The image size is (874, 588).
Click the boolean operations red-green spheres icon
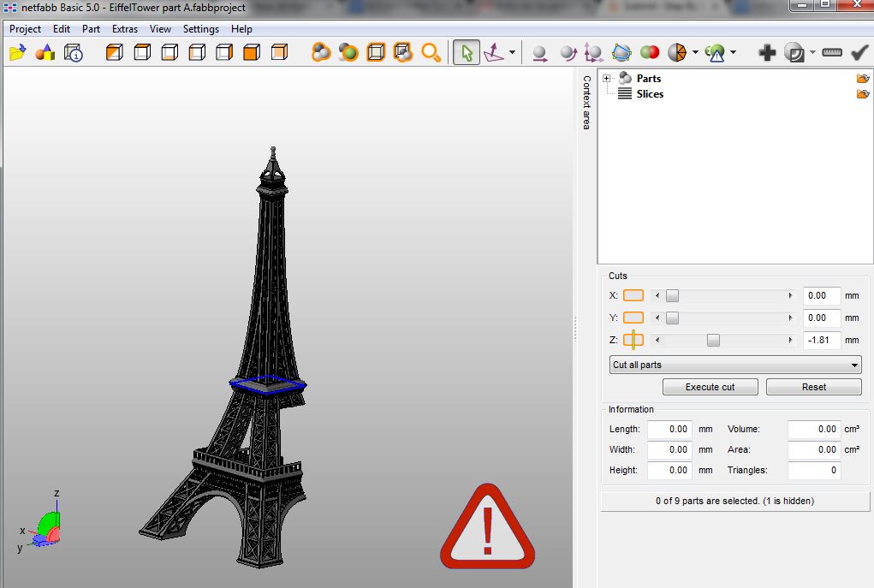(x=650, y=53)
